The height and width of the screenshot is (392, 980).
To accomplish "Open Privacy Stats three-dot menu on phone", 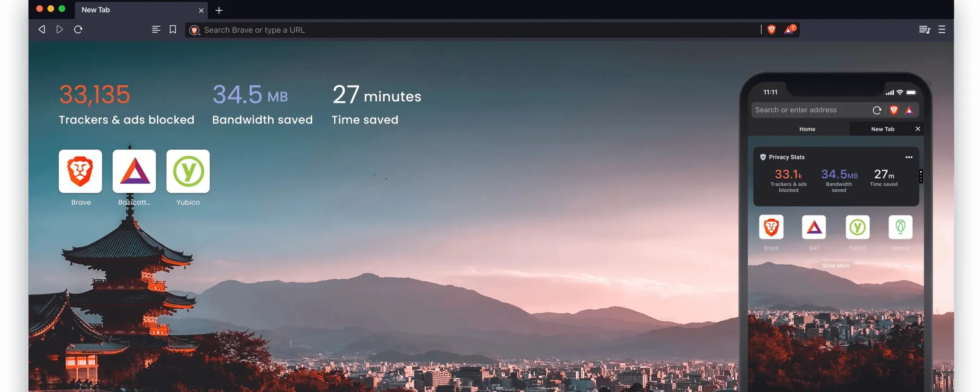I will [x=909, y=157].
